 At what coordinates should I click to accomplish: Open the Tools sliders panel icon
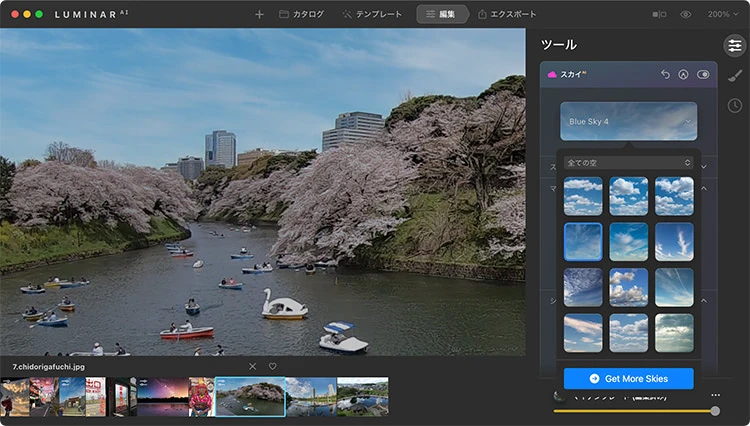(734, 46)
